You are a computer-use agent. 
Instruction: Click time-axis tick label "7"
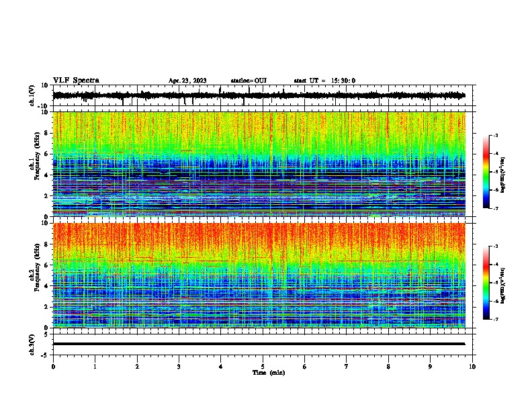(x=347, y=367)
